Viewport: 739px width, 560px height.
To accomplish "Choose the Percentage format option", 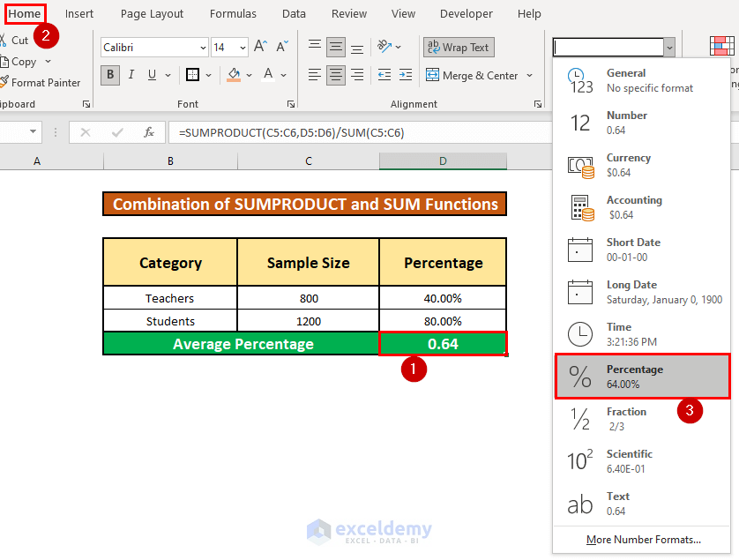I will [642, 377].
